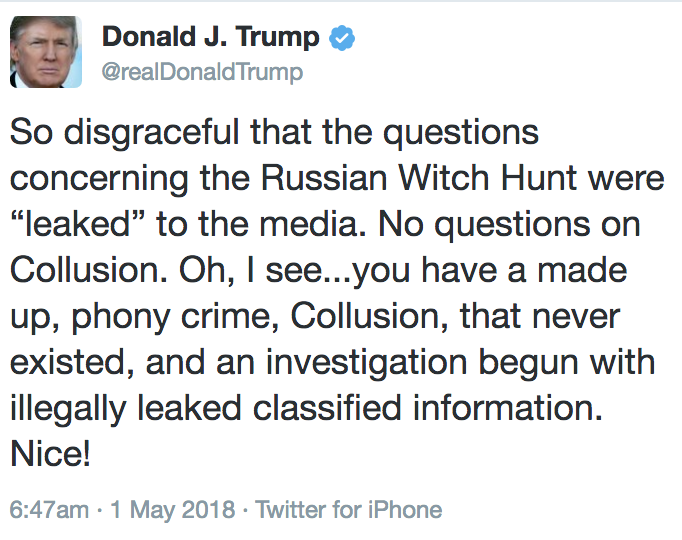Open the Donald J. Trump display name
The width and height of the screenshot is (682, 540).
click(x=210, y=38)
